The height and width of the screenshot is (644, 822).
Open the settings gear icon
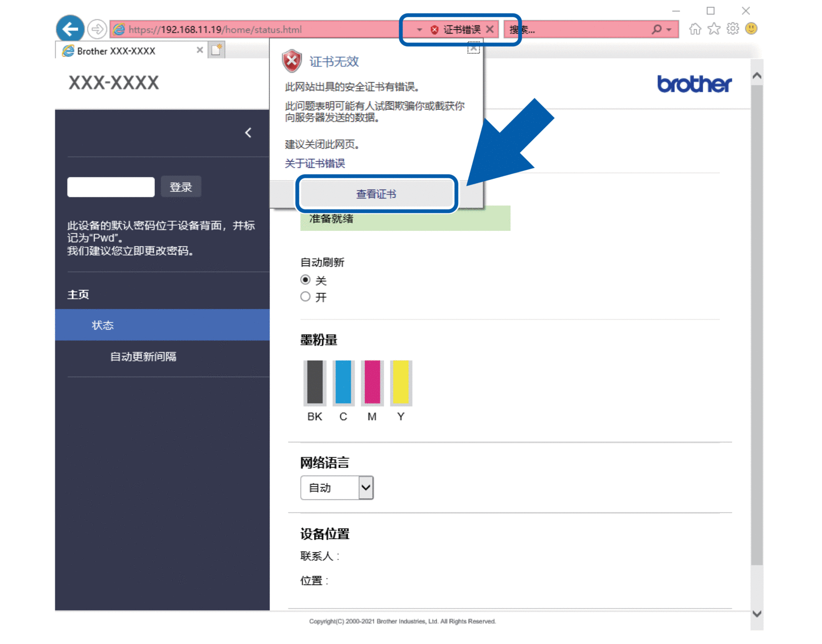click(733, 29)
